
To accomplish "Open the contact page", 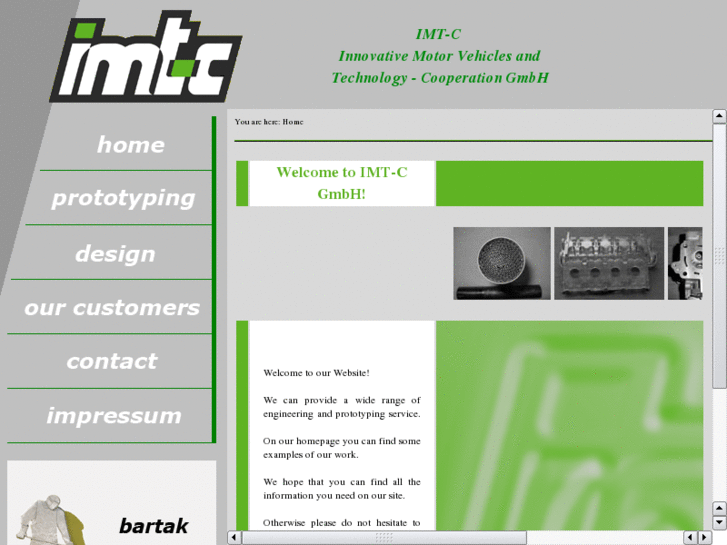I will (x=112, y=361).
